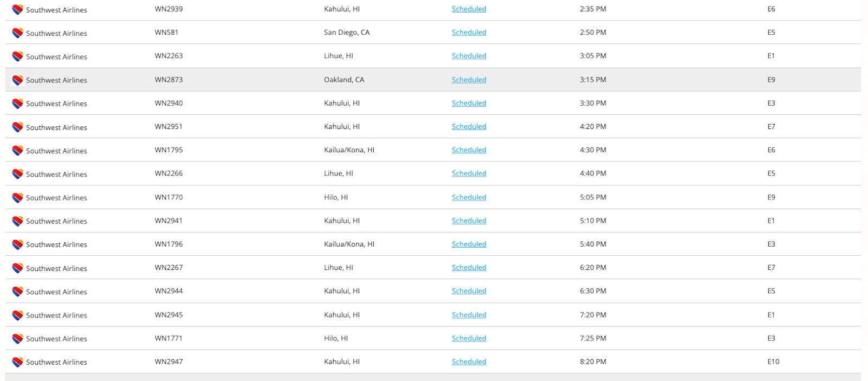Click Kailua/Kona destination at 4:30 PM
This screenshot has width=868, height=381.
pyautogui.click(x=349, y=150)
